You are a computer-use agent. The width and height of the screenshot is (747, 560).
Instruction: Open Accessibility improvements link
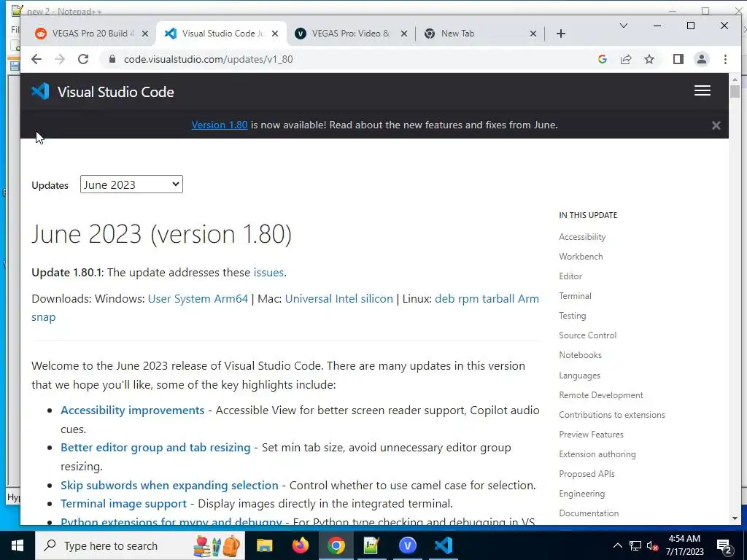tap(133, 410)
